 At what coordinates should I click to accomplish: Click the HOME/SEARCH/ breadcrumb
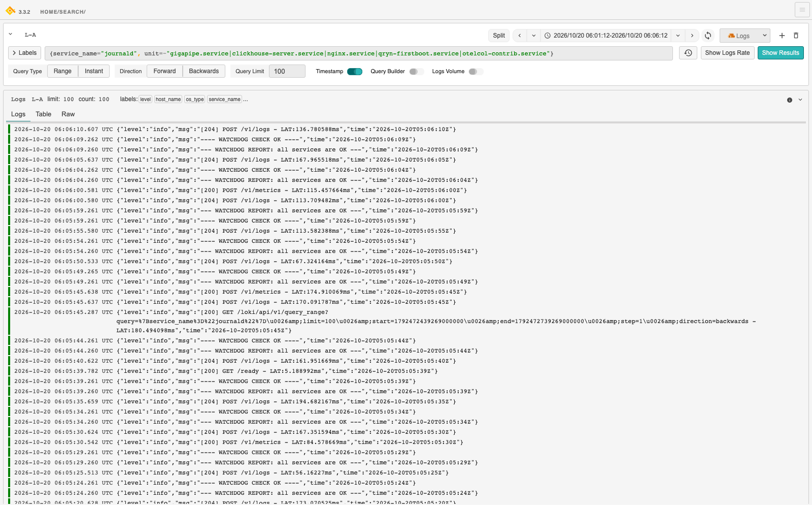pos(63,12)
